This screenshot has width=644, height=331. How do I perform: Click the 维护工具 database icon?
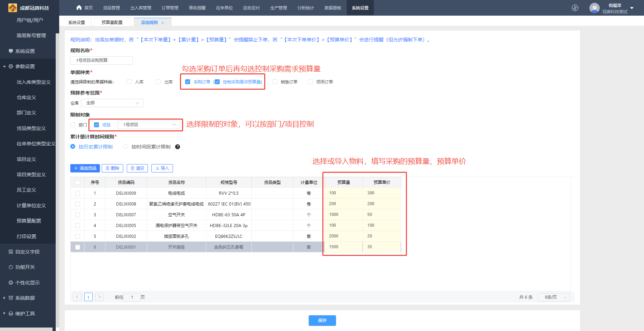(11, 314)
